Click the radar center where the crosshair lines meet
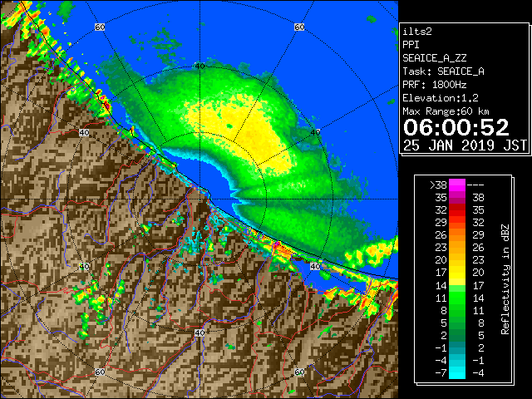 (199, 199)
